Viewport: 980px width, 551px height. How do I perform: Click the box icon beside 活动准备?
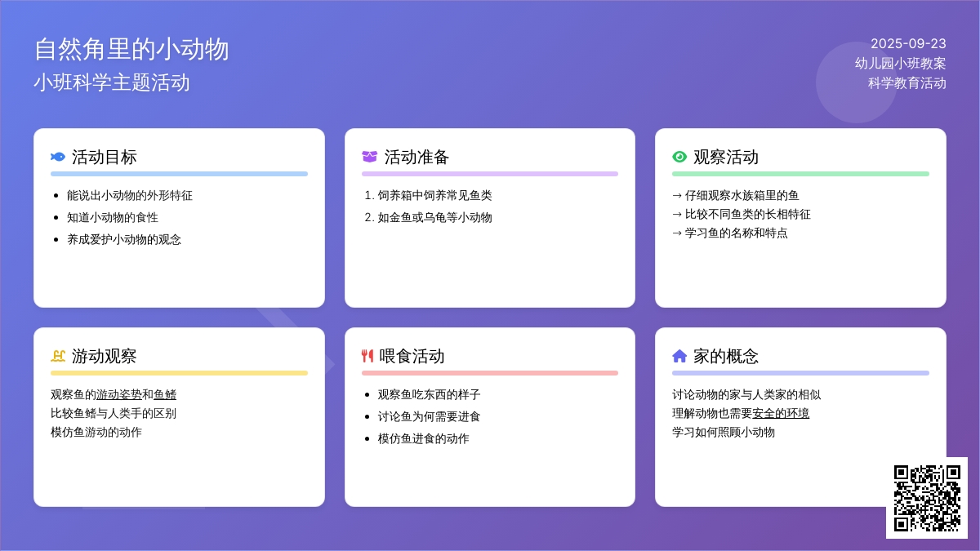(369, 157)
